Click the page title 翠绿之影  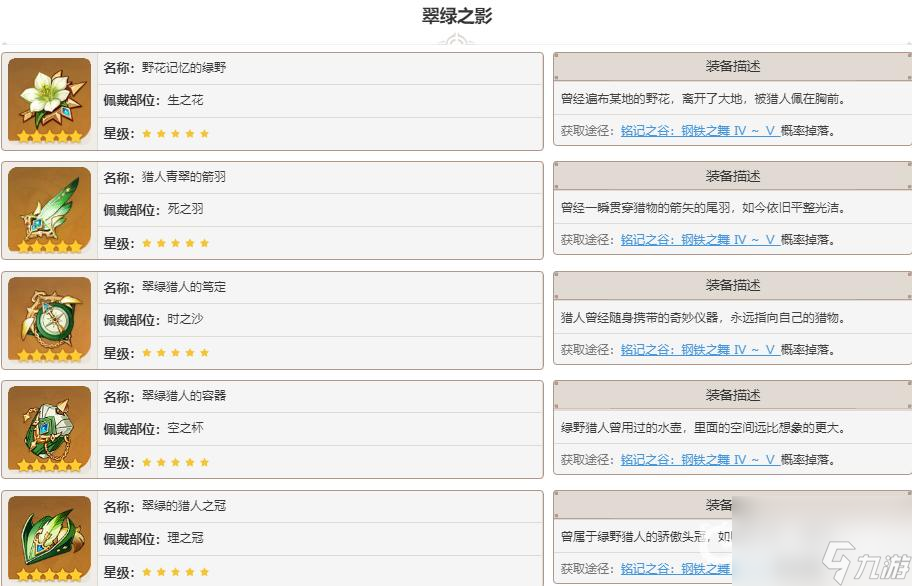[457, 16]
